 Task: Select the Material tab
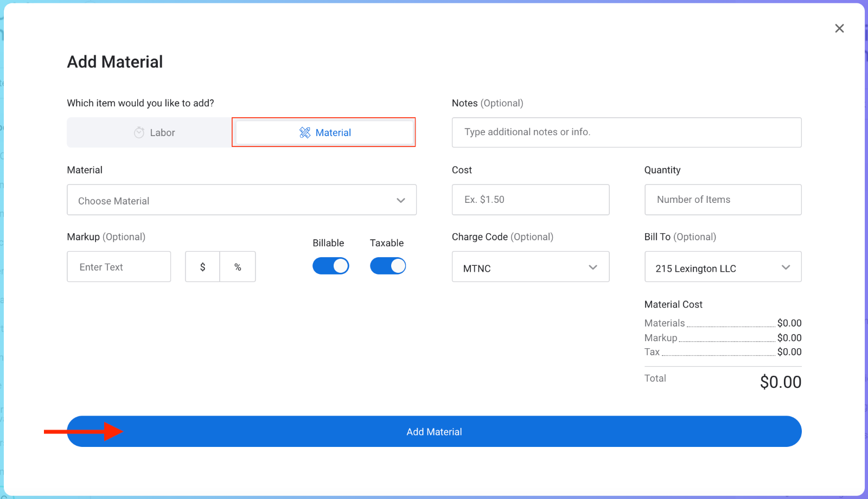pyautogui.click(x=324, y=132)
